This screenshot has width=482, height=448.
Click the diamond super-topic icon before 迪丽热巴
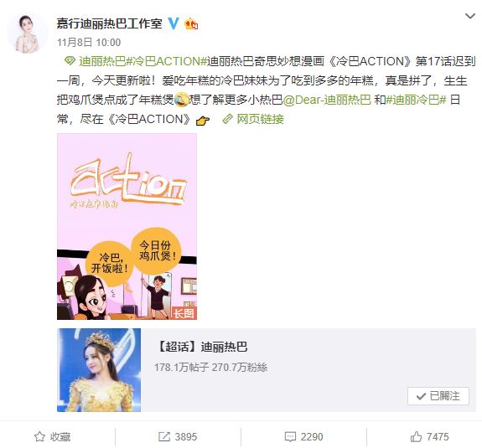pyautogui.click(x=70, y=61)
